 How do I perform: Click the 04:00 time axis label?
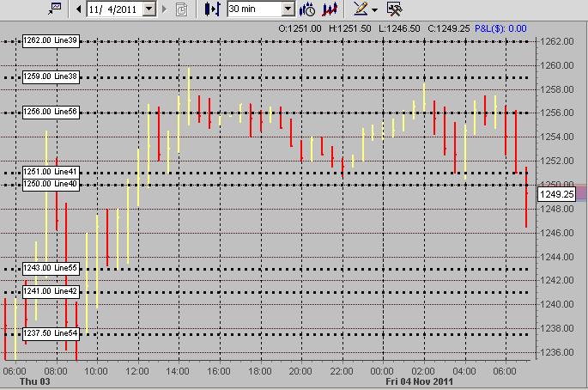tap(464, 371)
